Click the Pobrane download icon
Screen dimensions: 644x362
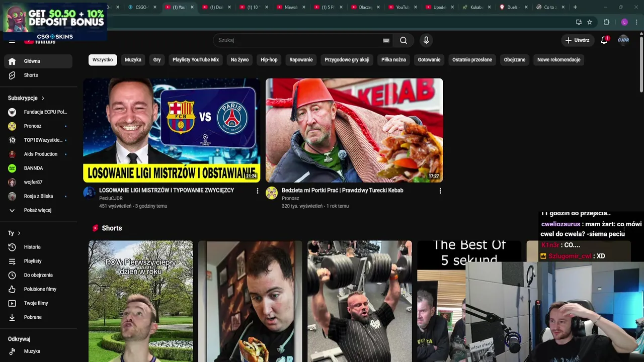[x=12, y=317]
